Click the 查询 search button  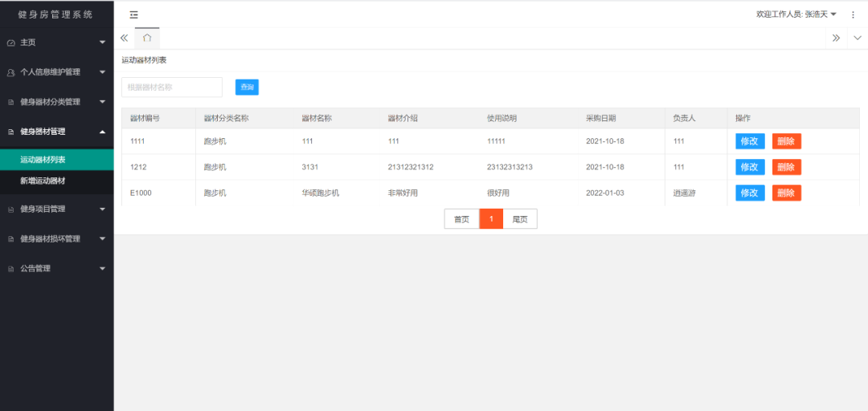tap(247, 87)
